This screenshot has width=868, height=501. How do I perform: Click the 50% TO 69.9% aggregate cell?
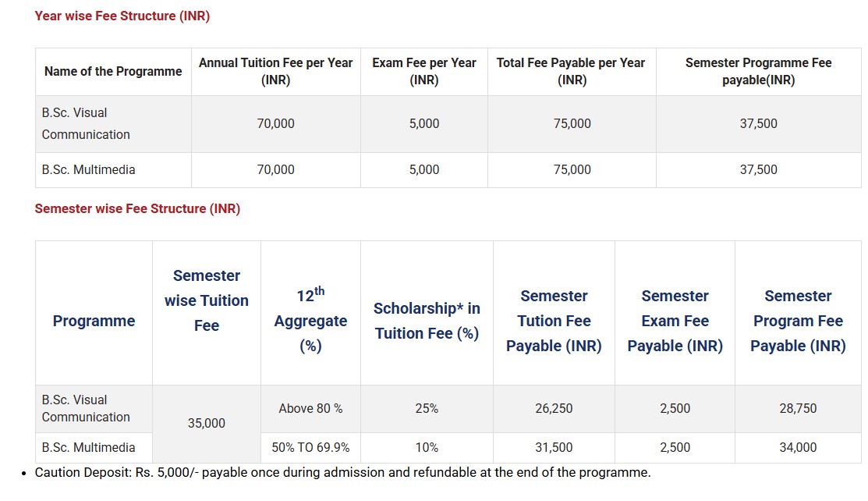(310, 447)
